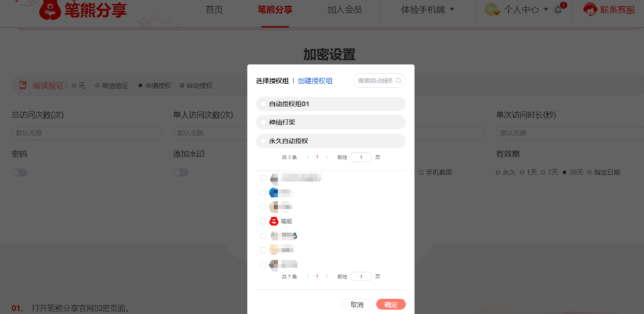This screenshot has height=314, width=644.
Task: Click page number 1 in group pagination
Action: (x=317, y=157)
